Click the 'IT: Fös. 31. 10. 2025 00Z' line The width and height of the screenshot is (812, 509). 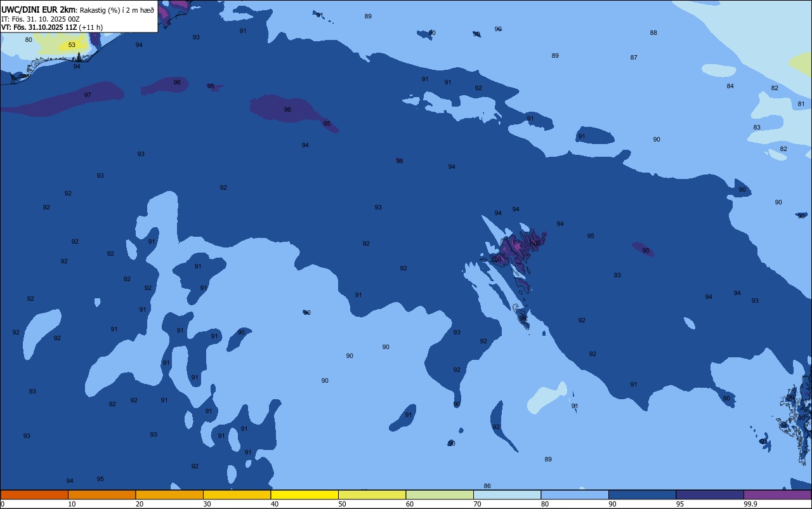coord(41,19)
